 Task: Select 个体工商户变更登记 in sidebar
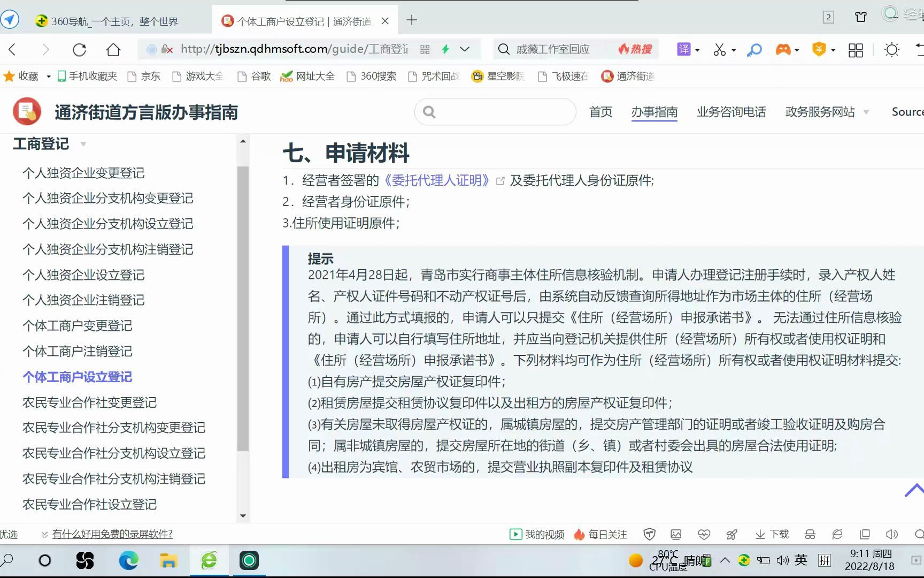(78, 325)
